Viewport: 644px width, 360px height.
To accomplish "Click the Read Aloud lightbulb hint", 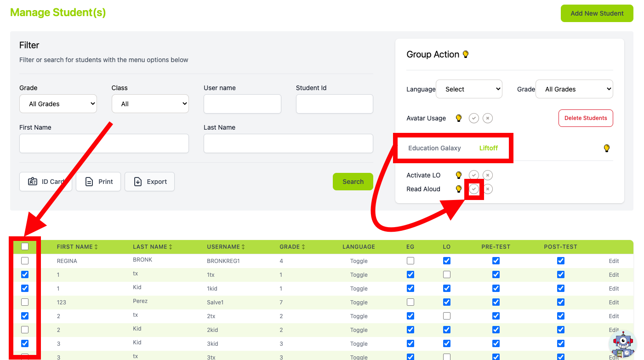I will point(458,189).
